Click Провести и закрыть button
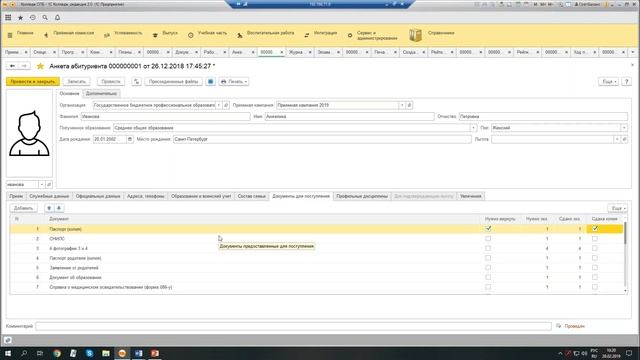Viewport: 640px width, 360px height. coord(33,82)
